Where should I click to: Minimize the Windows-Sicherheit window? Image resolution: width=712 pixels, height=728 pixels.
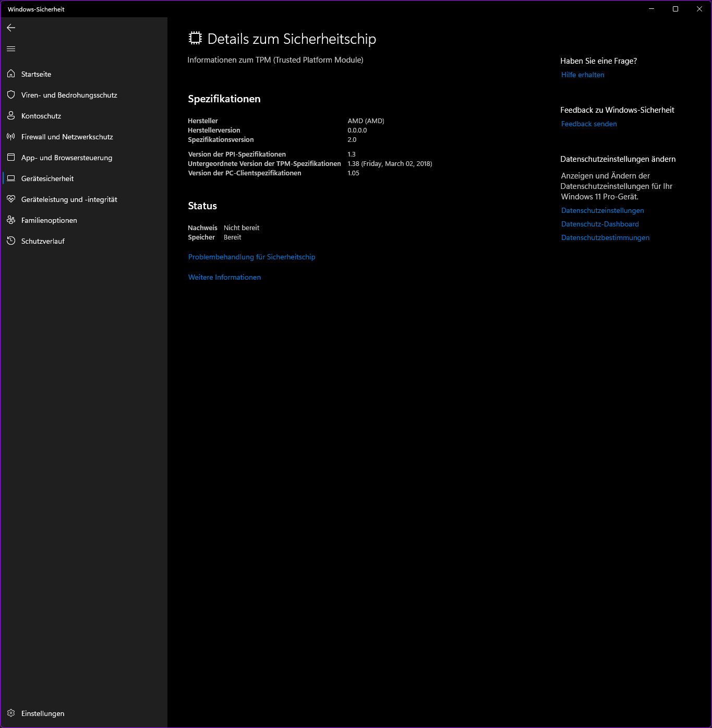[651, 9]
